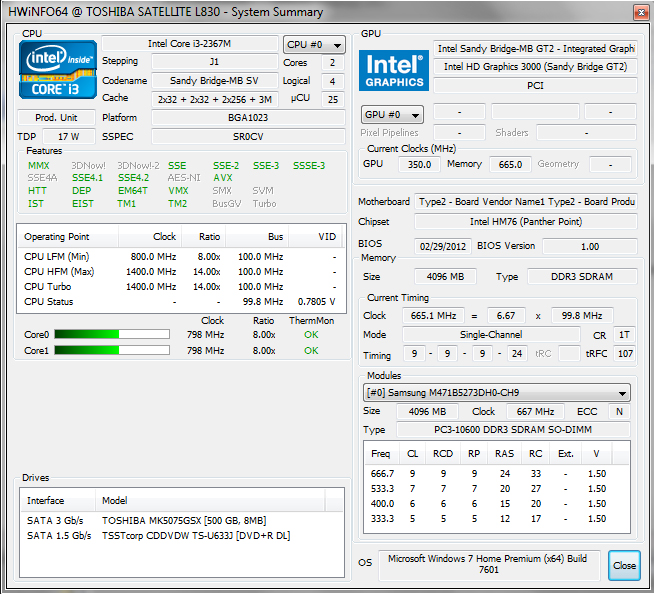Click the EM64T feature label
The image size is (654, 594).
(133, 191)
